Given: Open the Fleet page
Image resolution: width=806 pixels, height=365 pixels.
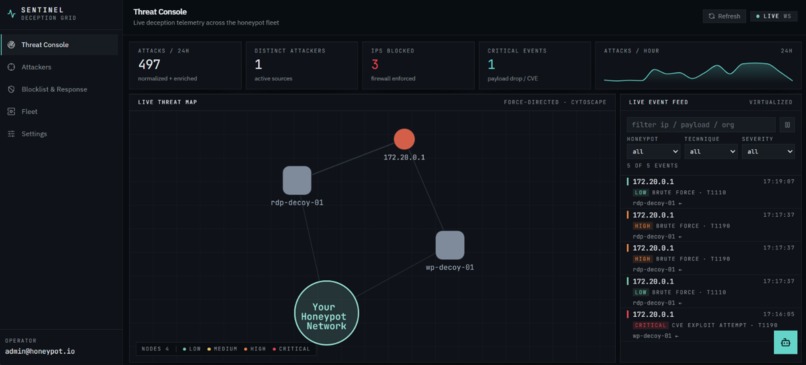Looking at the screenshot, I should (60, 112).
